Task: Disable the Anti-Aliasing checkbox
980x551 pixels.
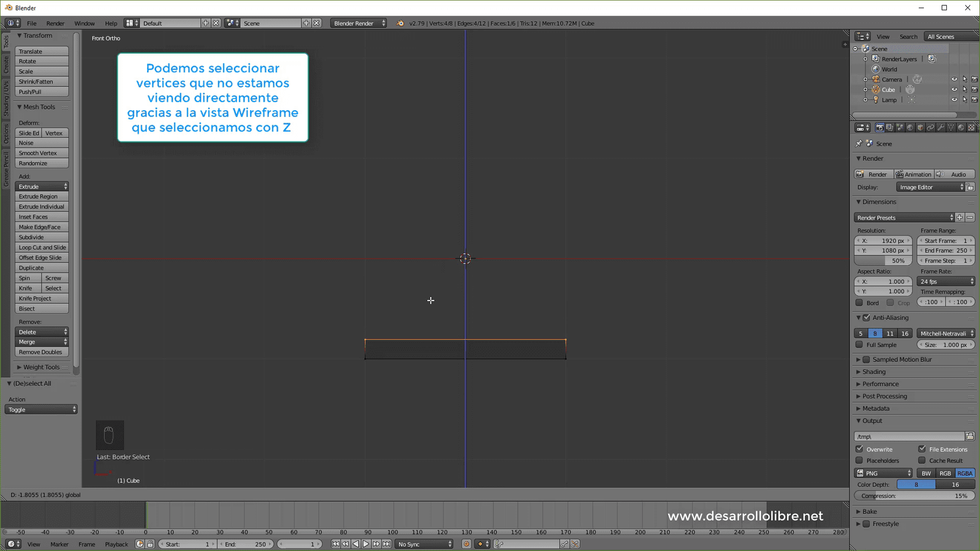Action: [867, 318]
